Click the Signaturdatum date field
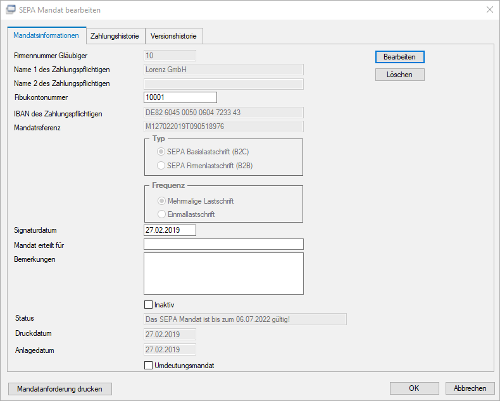This screenshot has width=500, height=401. [x=170, y=230]
